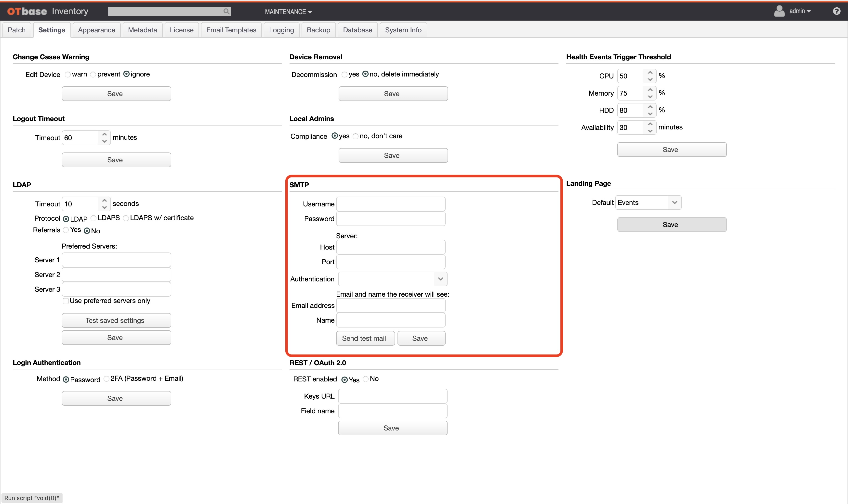Open the MAINTENANCE dropdown menu

point(288,12)
